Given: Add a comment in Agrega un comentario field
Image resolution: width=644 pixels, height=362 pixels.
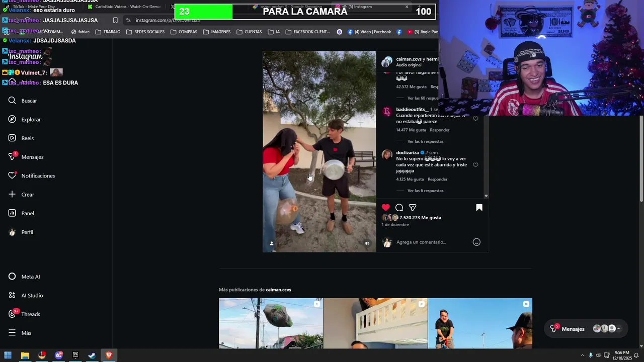Looking at the screenshot, I should click(x=433, y=242).
